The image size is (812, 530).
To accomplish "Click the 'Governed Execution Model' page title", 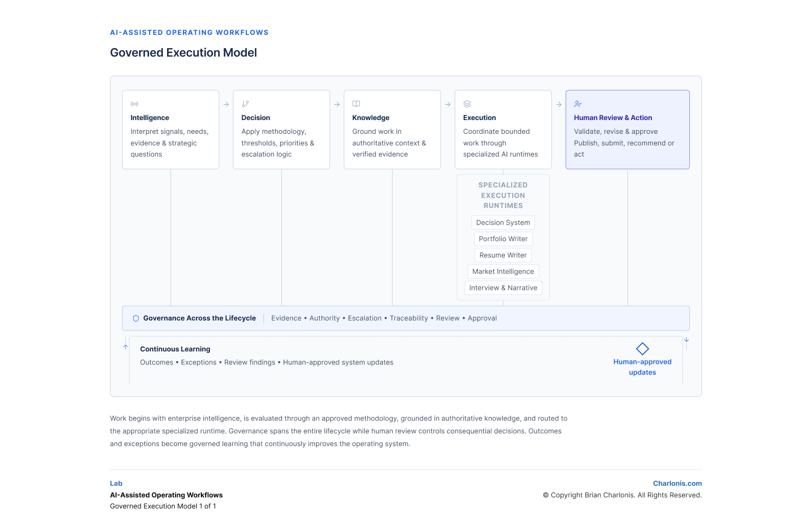I will pos(183,53).
